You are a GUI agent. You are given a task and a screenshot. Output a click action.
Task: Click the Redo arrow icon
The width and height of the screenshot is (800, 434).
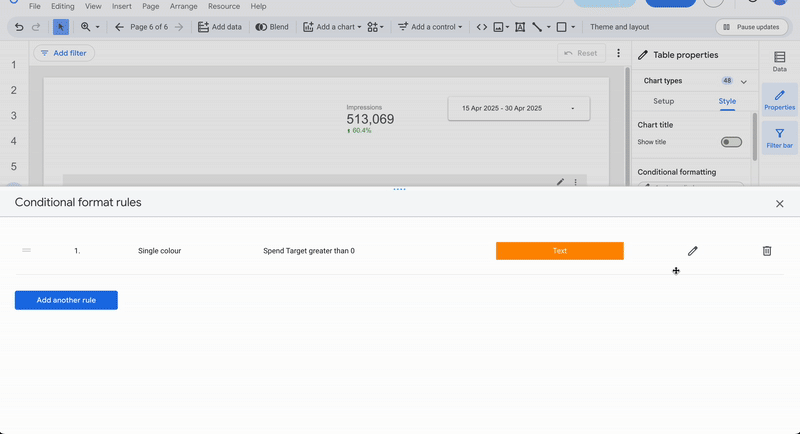tap(36, 27)
